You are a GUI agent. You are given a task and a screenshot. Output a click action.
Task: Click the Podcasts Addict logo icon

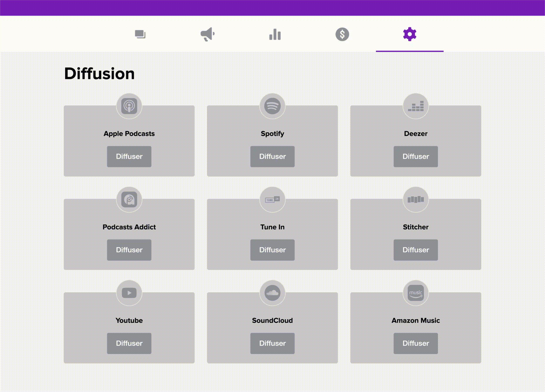point(129,199)
